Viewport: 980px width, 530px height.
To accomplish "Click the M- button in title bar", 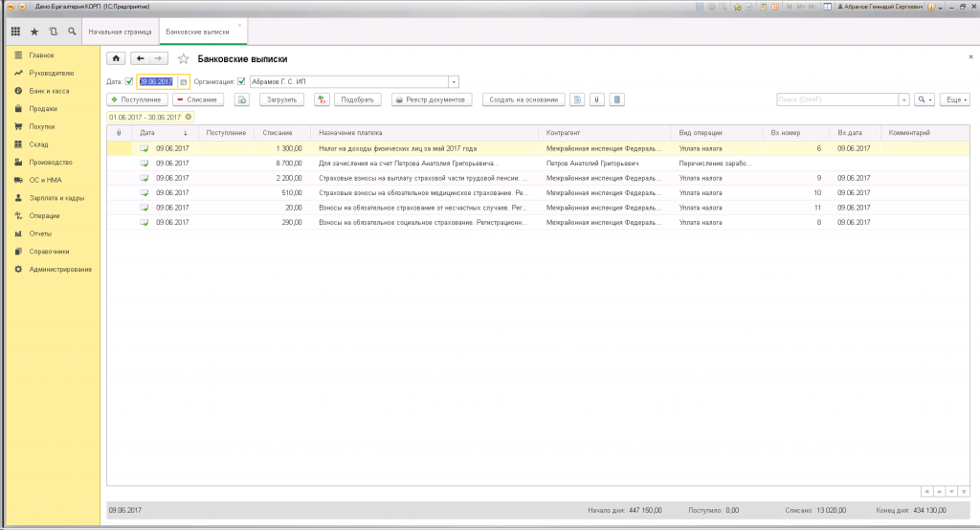I will tap(813, 7).
